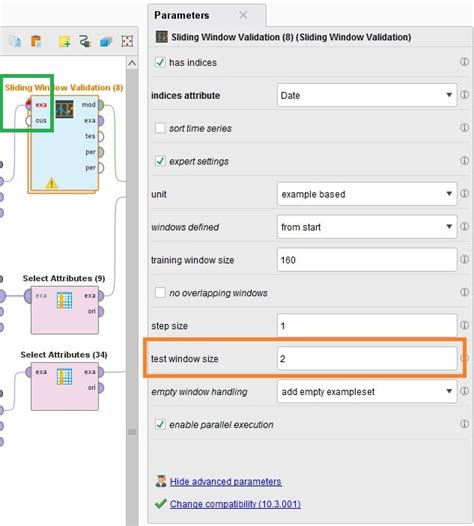
Task: Select the Parameters tab
Action: (x=182, y=15)
